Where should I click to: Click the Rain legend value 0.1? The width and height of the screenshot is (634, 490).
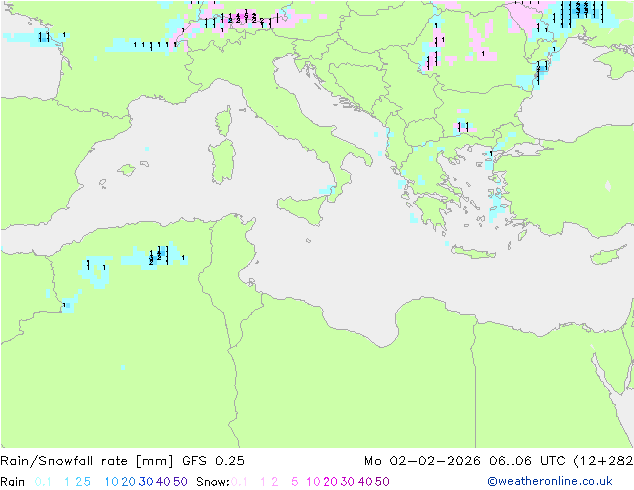pos(43,482)
